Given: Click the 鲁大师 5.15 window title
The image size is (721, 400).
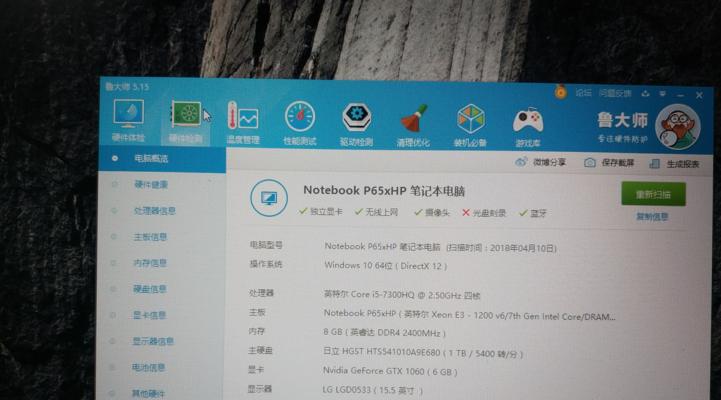Looking at the screenshot, I should click(127, 86).
